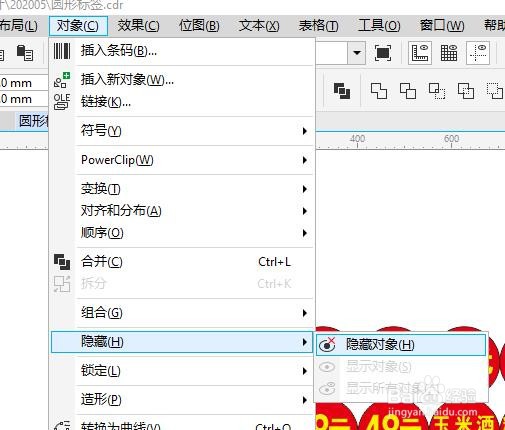This screenshot has height=430, width=505.
Task: Toggle the show guidelines icon
Action: (478, 53)
